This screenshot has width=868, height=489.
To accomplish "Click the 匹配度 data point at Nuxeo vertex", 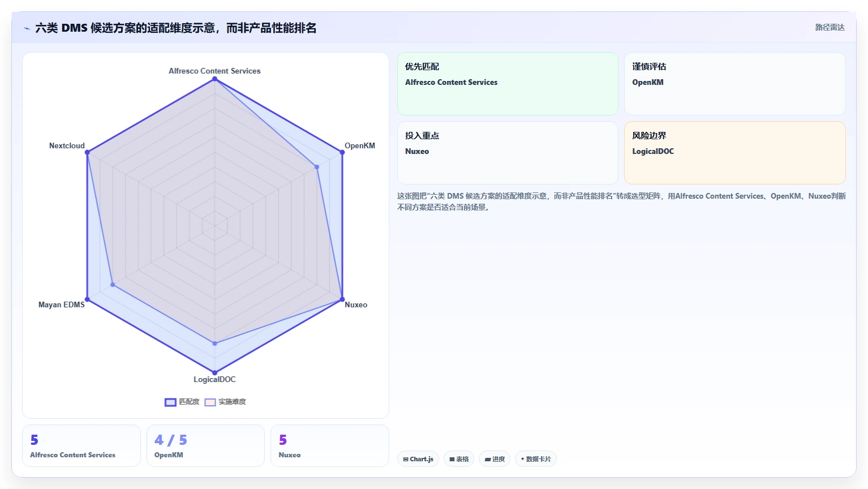I will tap(342, 299).
